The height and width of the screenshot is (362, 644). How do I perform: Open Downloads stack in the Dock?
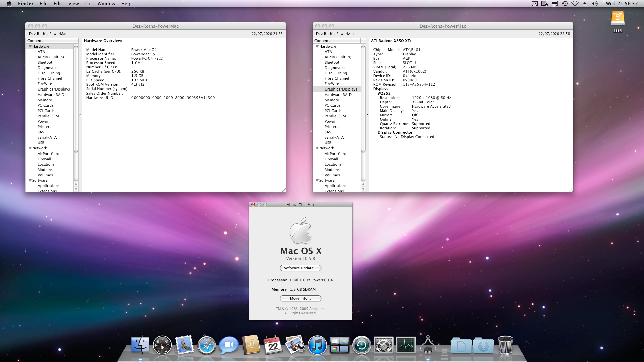pyautogui.click(x=483, y=345)
